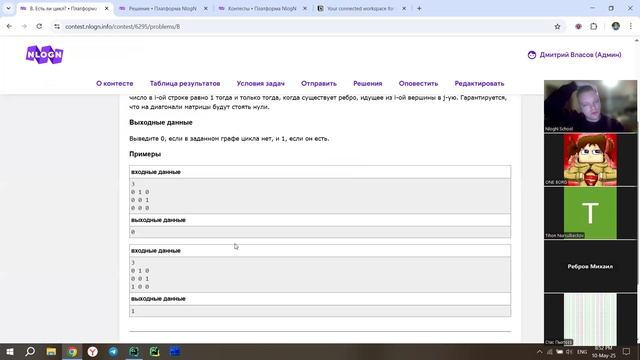640x360 pixels.
Task: Click the Выходные данные heading
Action: (x=161, y=122)
